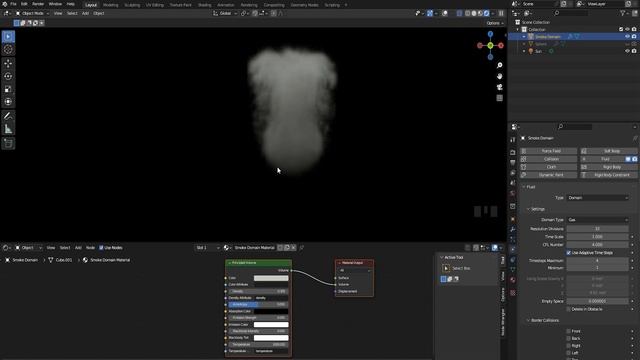Toggle Use Adaptive Time Steps checkbox
640x360 pixels.
click(x=569, y=253)
